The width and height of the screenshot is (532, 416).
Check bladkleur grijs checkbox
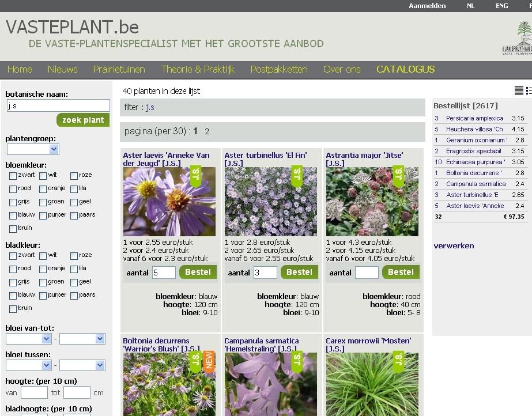[x=13, y=282]
